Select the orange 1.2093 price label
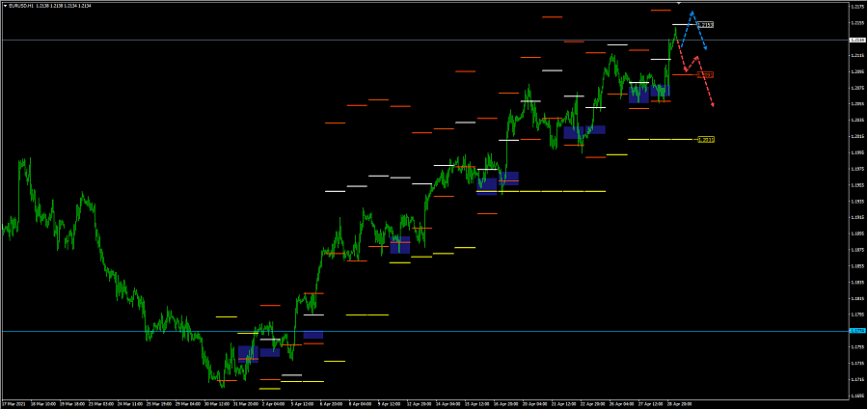 pyautogui.click(x=705, y=74)
